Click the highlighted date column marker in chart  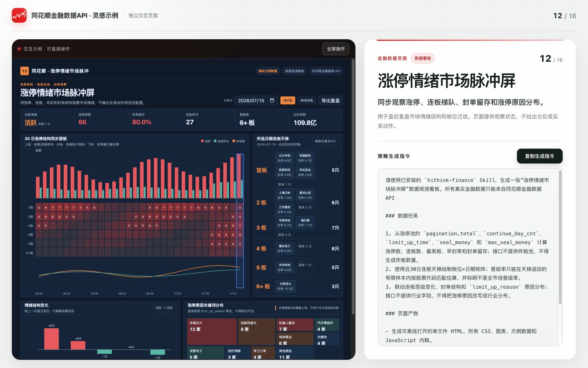click(240, 221)
